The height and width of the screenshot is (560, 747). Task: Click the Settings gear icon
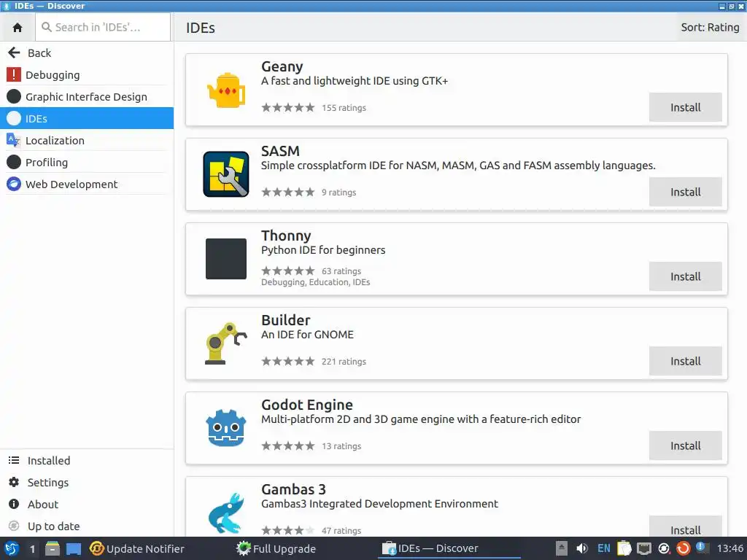[14, 482]
